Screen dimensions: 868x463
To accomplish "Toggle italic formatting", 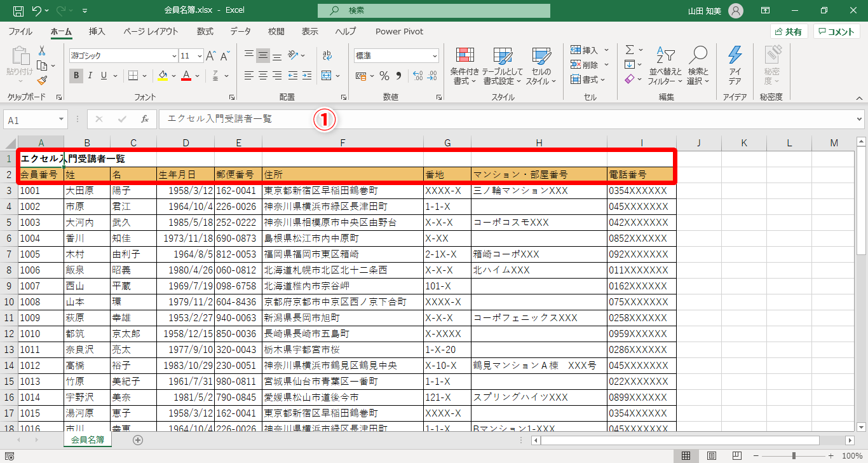I will pos(90,76).
